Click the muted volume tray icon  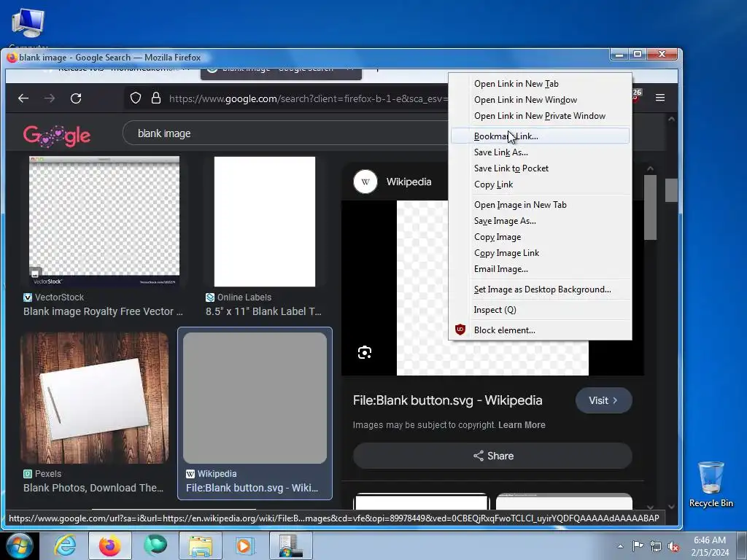[673, 546]
